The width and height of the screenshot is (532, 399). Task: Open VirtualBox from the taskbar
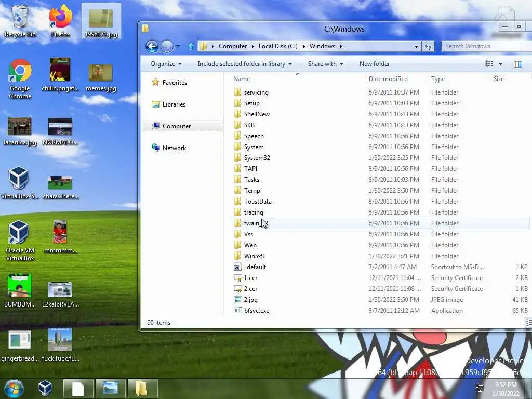45,389
